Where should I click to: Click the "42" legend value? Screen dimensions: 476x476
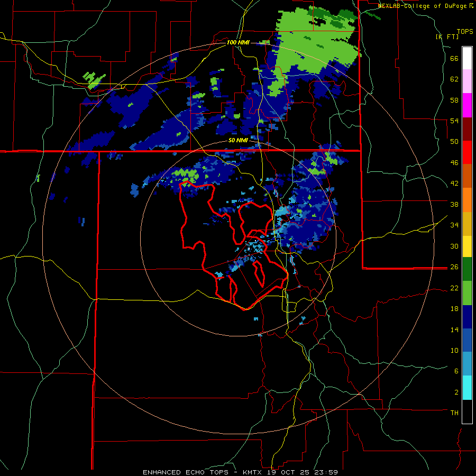click(x=454, y=184)
